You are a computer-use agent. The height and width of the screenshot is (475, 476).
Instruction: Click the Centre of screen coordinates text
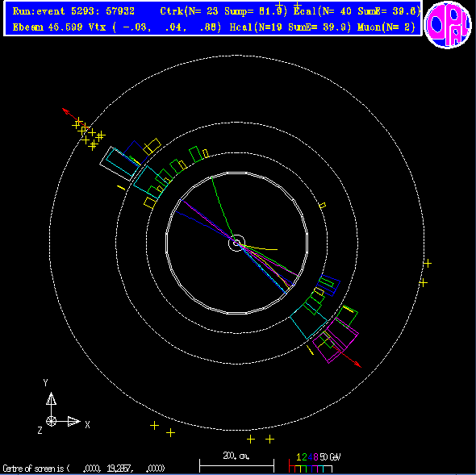pos(84,468)
